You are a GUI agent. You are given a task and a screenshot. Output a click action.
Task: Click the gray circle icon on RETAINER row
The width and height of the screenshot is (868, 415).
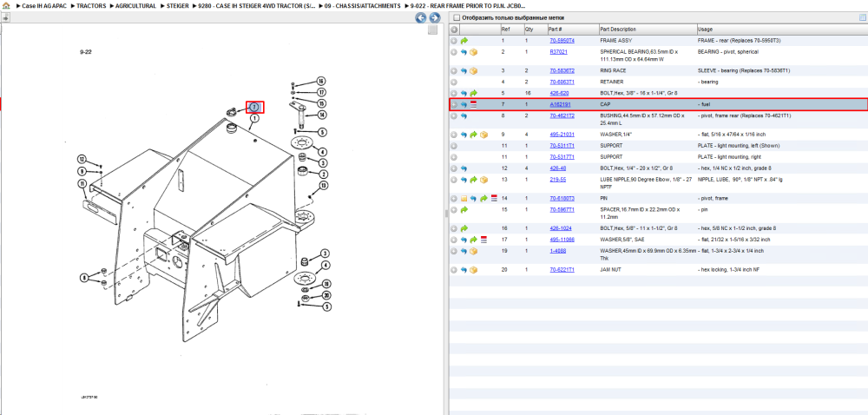point(454,82)
